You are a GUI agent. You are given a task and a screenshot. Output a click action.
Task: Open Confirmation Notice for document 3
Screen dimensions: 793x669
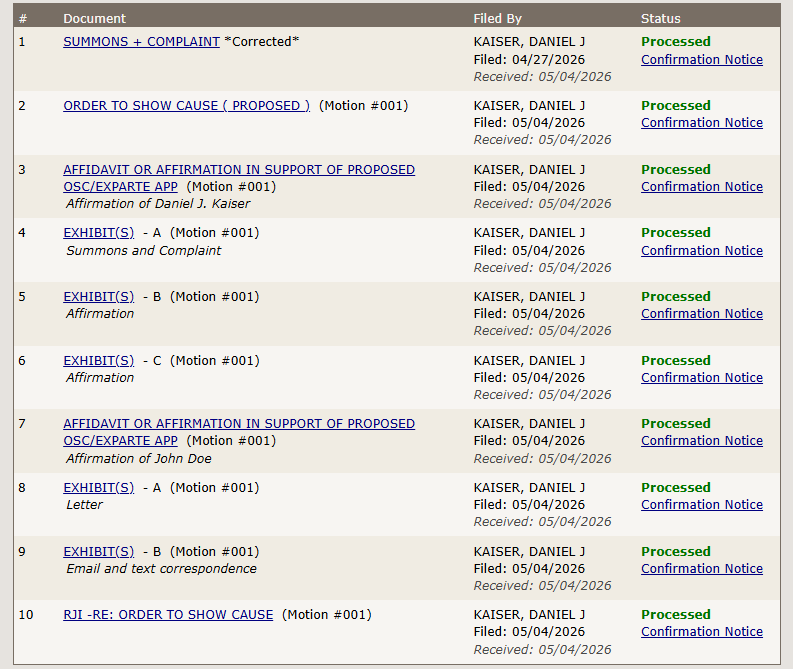(702, 187)
